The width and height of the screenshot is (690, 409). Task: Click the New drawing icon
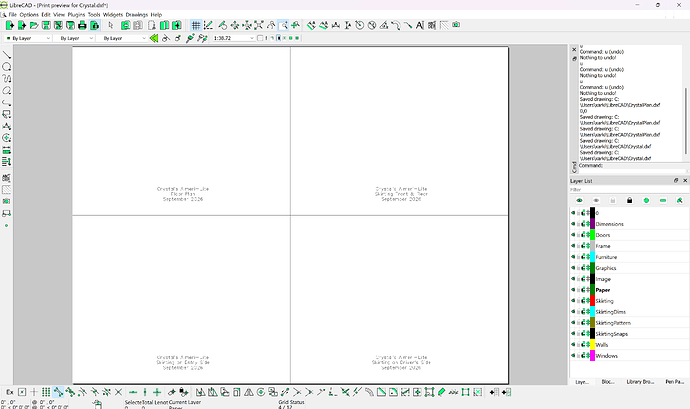(x=9, y=26)
